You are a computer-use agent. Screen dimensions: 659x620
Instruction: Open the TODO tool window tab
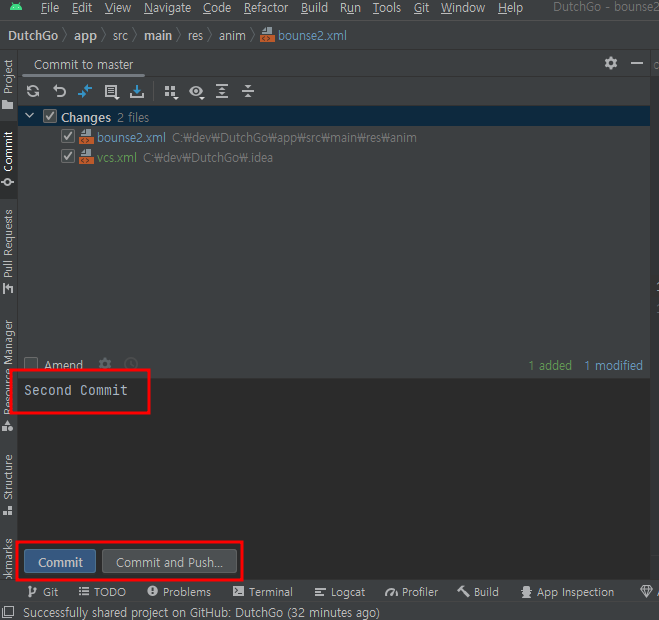tap(102, 592)
